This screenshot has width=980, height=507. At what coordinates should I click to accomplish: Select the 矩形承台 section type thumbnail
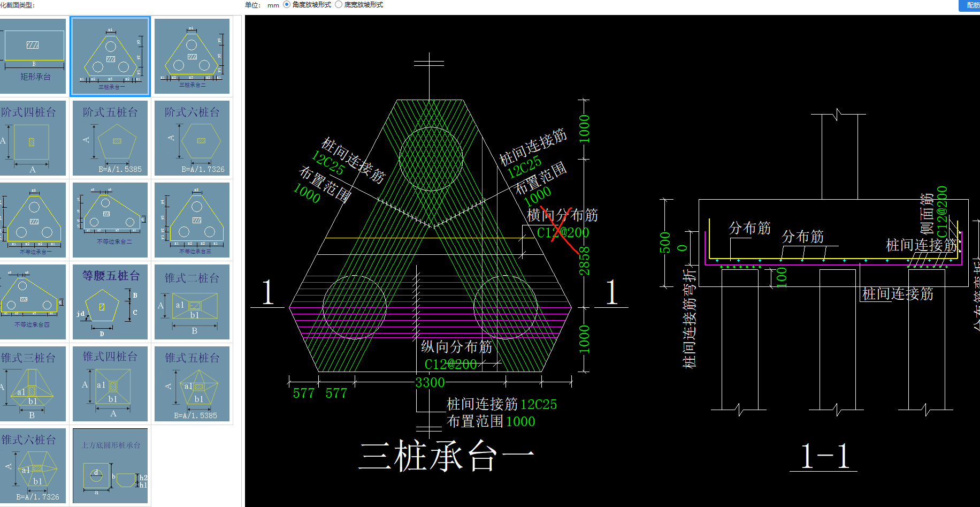33,56
